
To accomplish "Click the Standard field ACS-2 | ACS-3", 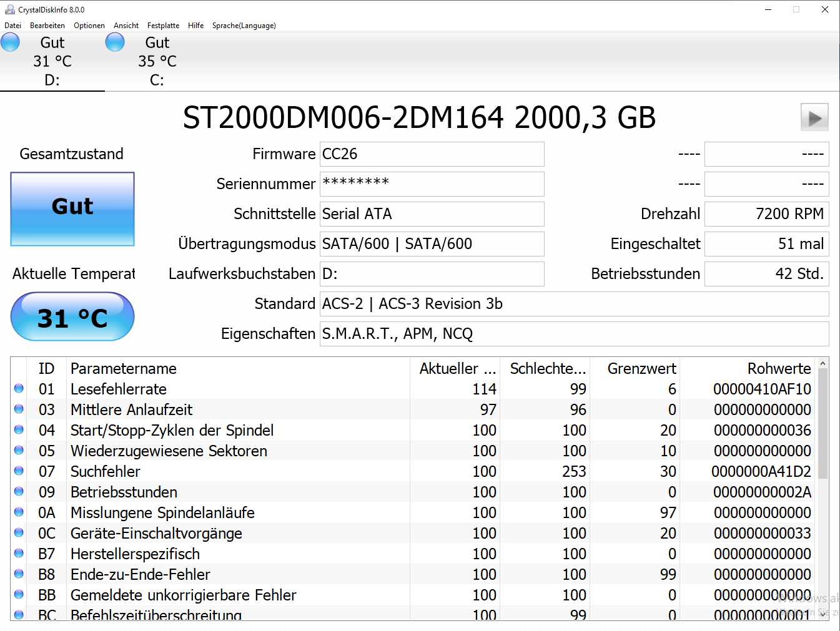I will coord(575,304).
